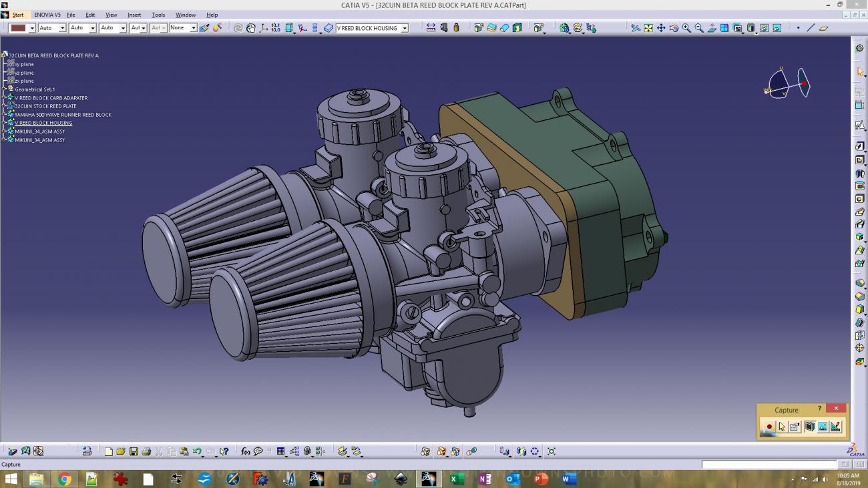Open Outlook from the taskbar
The height and width of the screenshot is (488, 868).
[512, 479]
